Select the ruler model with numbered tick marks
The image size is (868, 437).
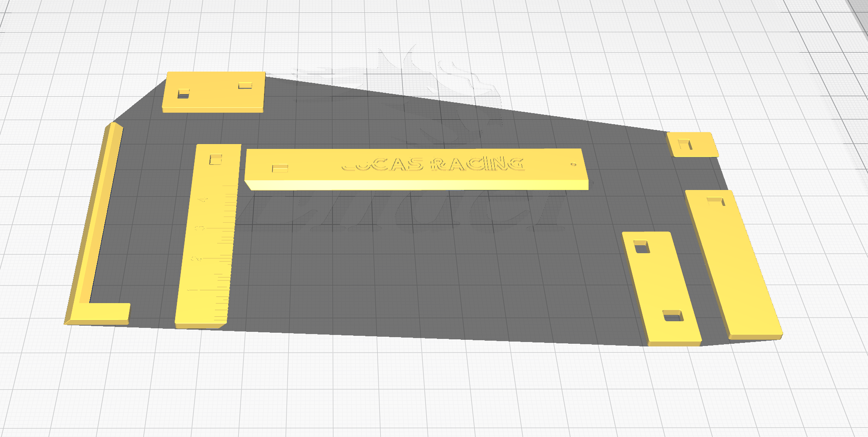click(208, 236)
